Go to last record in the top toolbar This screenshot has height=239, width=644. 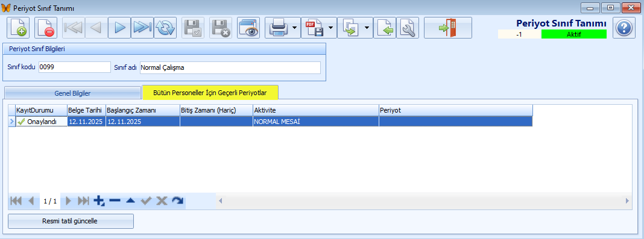click(142, 28)
